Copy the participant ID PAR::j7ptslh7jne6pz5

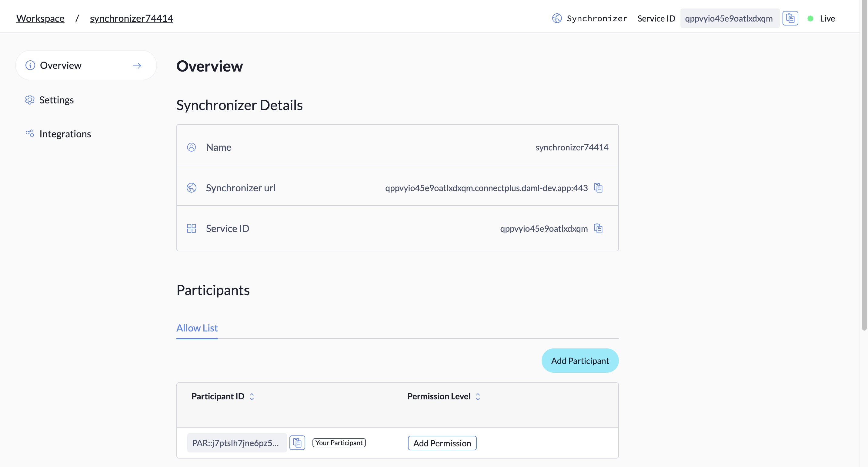pyautogui.click(x=297, y=442)
